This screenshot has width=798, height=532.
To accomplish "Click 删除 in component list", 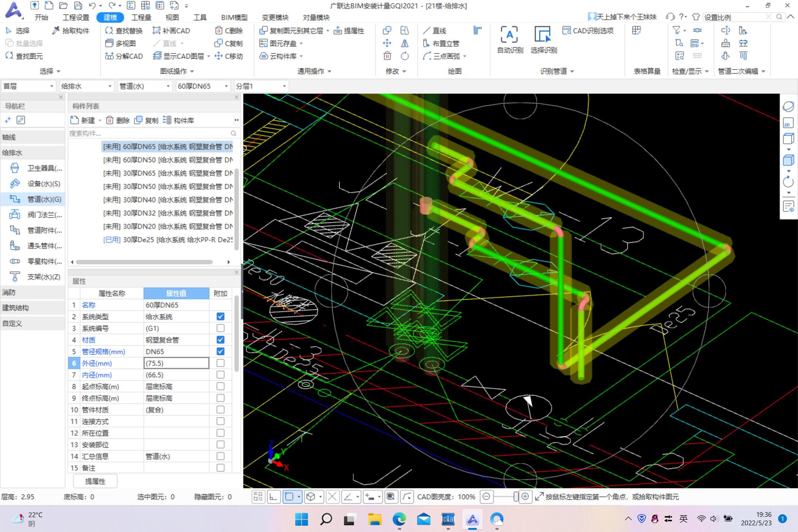I will pyautogui.click(x=118, y=120).
